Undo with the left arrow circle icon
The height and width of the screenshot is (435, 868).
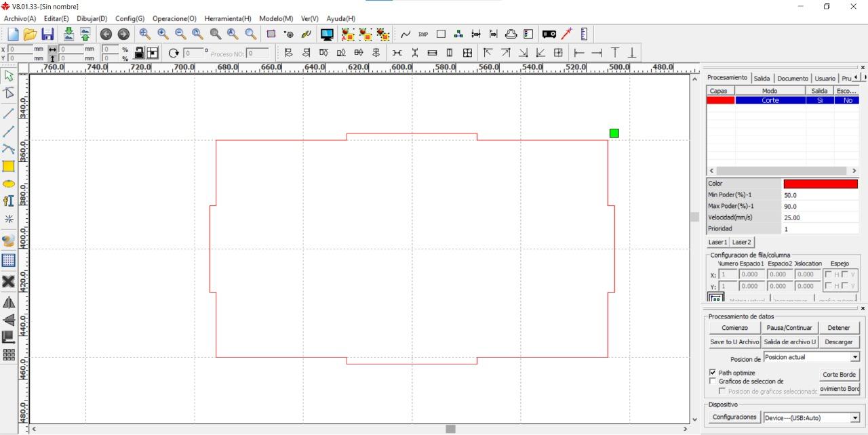click(106, 34)
